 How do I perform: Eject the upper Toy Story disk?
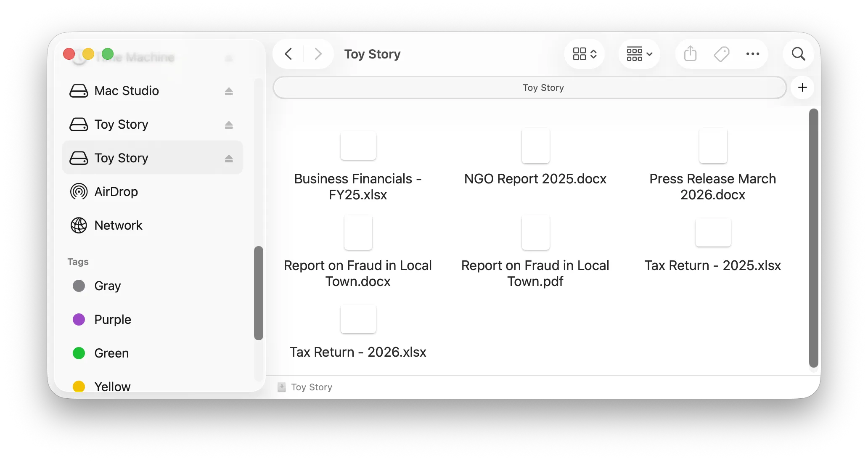pyautogui.click(x=229, y=125)
